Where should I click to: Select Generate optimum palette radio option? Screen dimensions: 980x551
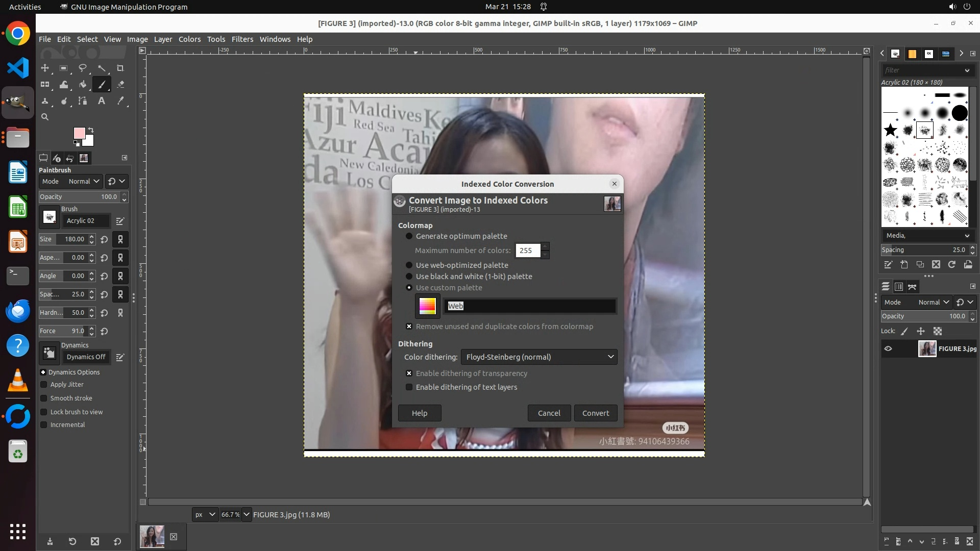tap(409, 236)
